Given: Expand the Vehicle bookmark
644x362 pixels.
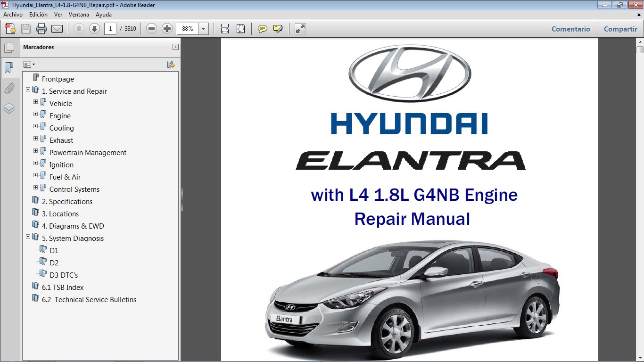Looking at the screenshot, I should point(35,101).
